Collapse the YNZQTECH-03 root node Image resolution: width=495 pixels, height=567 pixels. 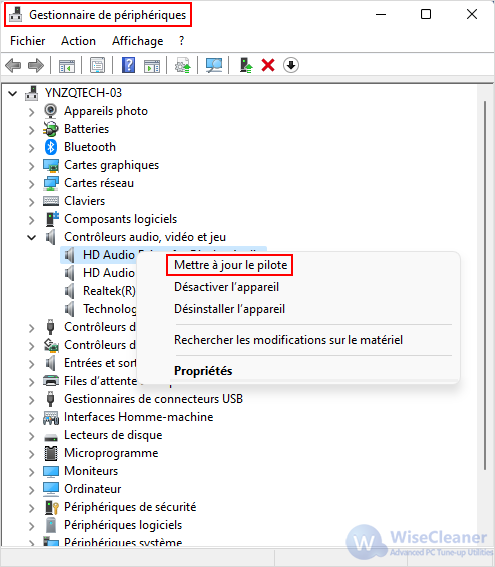click(x=13, y=94)
